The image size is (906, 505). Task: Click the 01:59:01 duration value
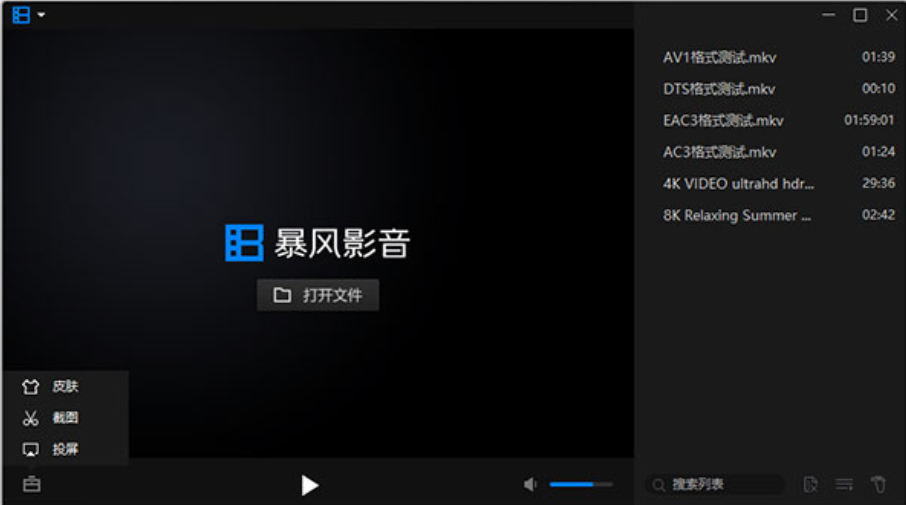tap(869, 120)
